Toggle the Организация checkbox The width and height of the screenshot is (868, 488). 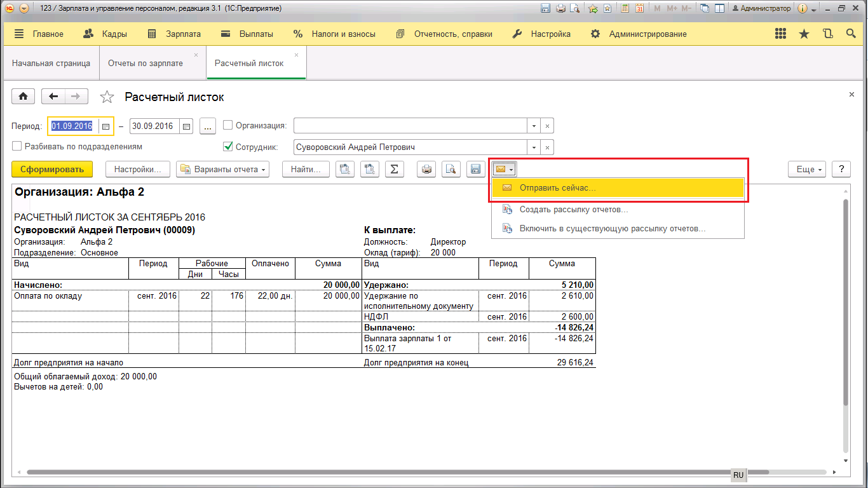pos(228,126)
